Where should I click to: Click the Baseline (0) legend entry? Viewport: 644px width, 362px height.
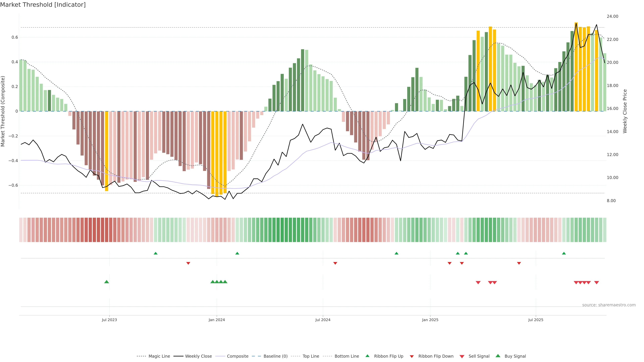[276, 356]
